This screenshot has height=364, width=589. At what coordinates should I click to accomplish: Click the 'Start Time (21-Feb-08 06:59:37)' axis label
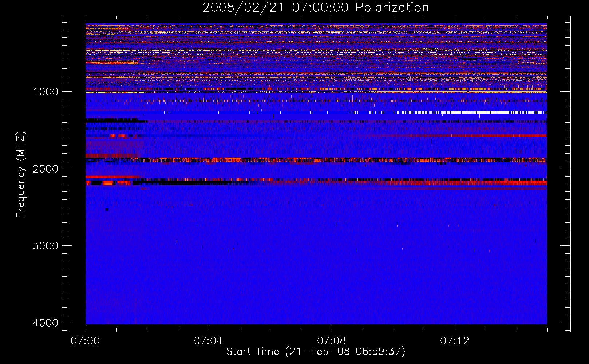(x=316, y=352)
